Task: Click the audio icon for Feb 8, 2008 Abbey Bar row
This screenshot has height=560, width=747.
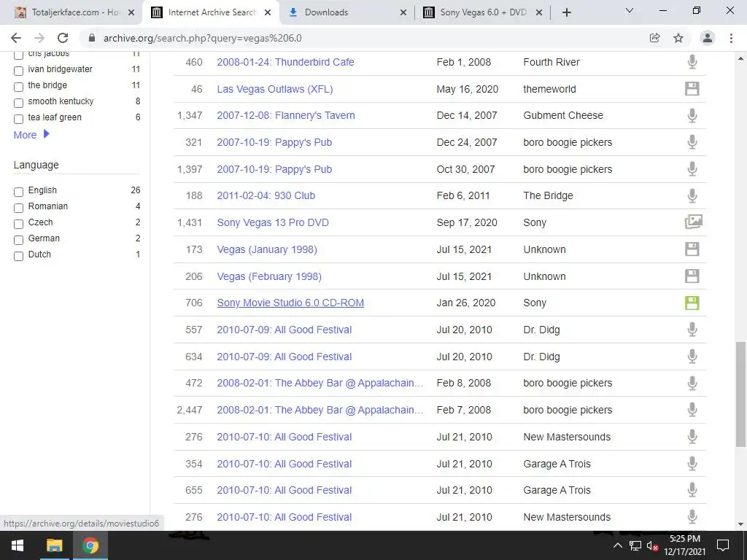Action: pos(692,383)
